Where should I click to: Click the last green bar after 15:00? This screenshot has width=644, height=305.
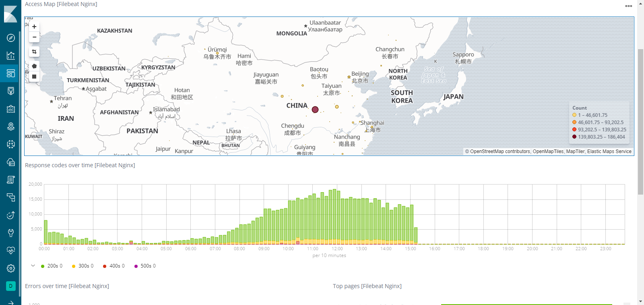click(x=416, y=236)
